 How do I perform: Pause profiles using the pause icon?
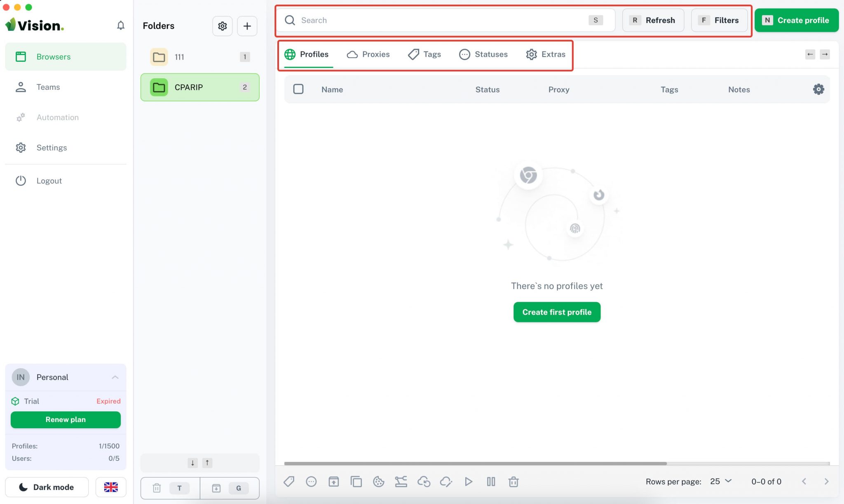(491, 481)
